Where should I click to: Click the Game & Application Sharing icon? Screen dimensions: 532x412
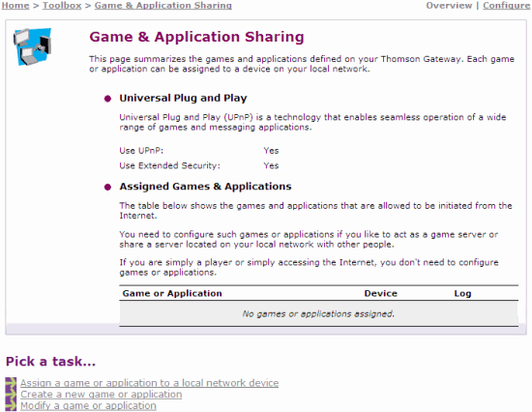pos(33,46)
